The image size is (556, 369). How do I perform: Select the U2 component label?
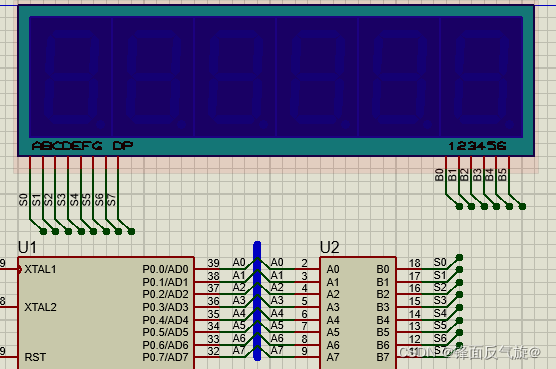pyautogui.click(x=329, y=247)
